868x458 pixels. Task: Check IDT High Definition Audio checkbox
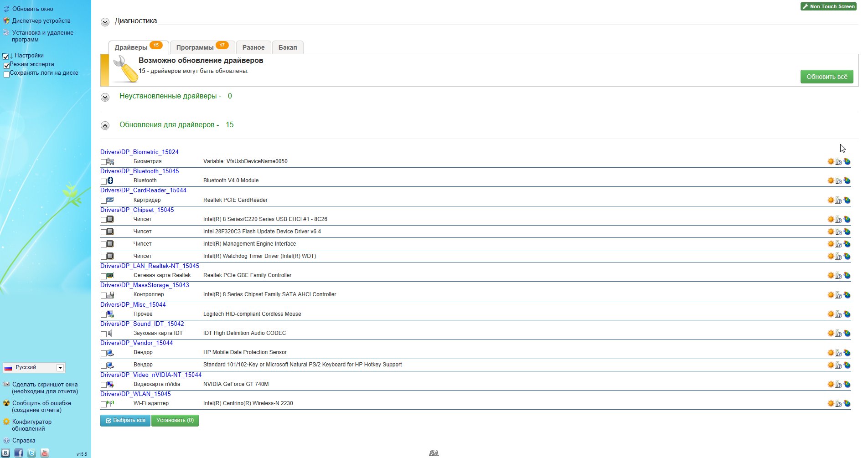click(x=103, y=334)
